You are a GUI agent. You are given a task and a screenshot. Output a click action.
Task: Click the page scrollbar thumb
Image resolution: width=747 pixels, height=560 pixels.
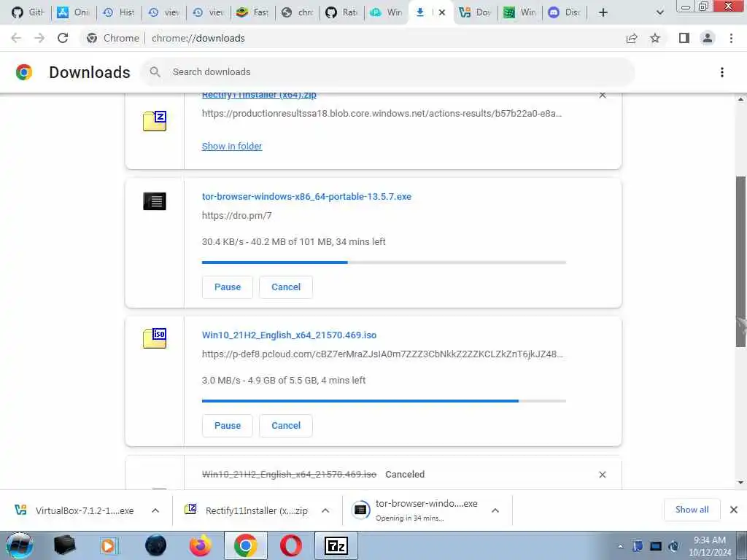tap(740, 262)
